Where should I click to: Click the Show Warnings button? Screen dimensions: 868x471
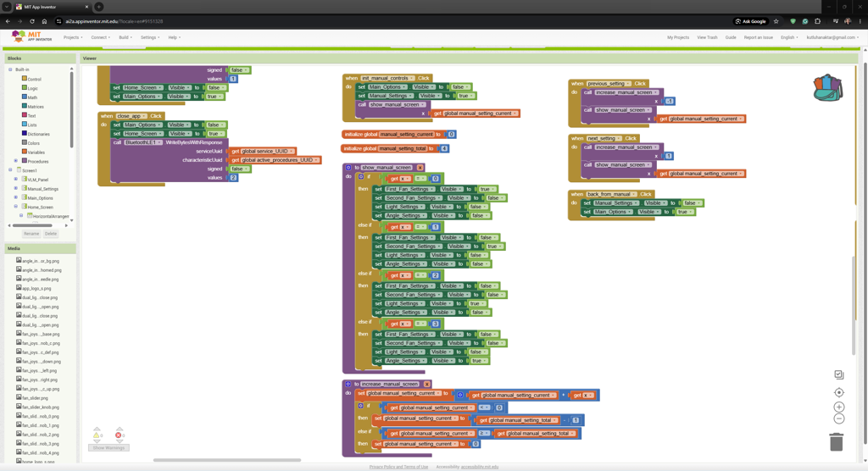pyautogui.click(x=109, y=448)
